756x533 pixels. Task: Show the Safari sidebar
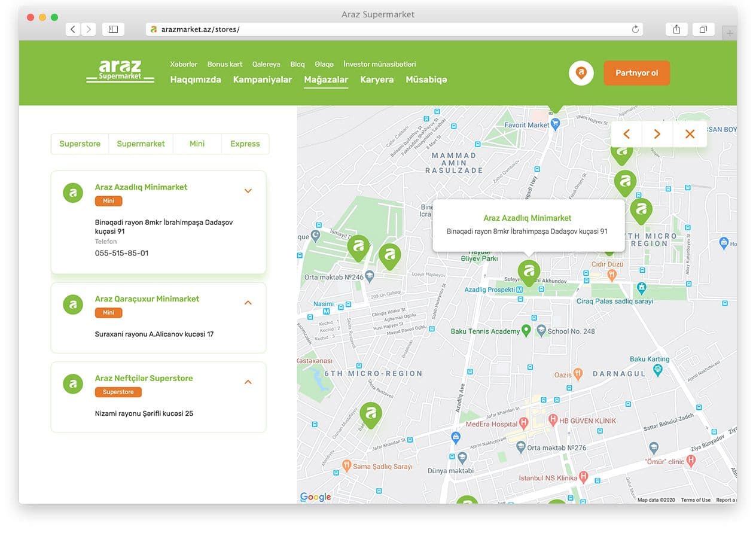click(x=113, y=29)
